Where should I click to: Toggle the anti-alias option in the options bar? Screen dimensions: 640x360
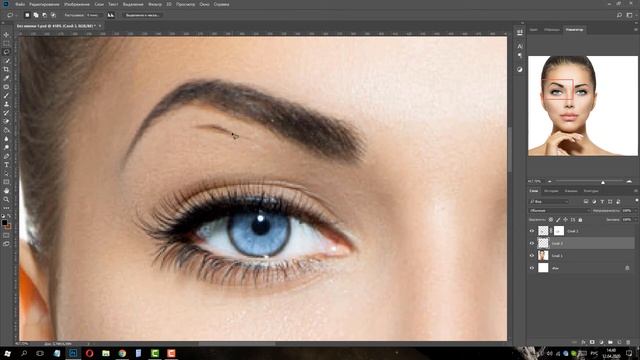coord(111,15)
